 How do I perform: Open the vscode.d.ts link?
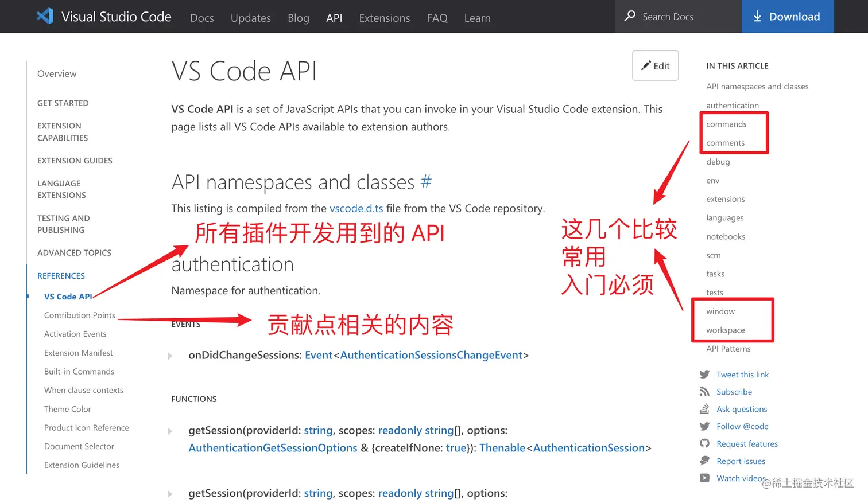[x=356, y=208]
